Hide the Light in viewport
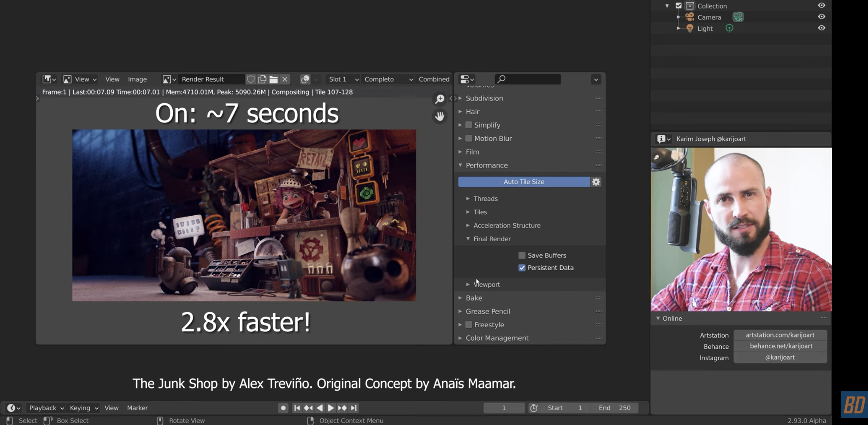 point(821,28)
